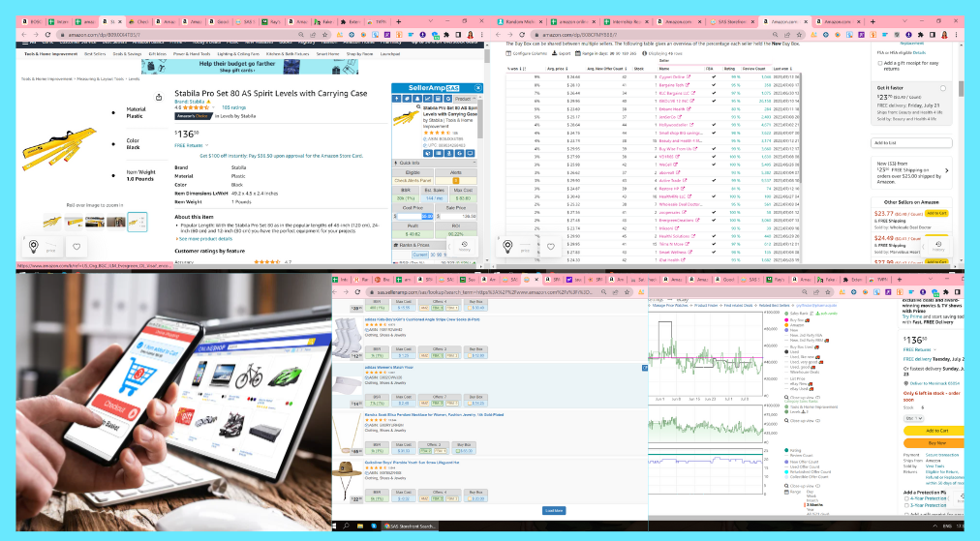Click the calculator icon in SellerAmp toolbar
This screenshot has height=541, width=980.
[439, 99]
